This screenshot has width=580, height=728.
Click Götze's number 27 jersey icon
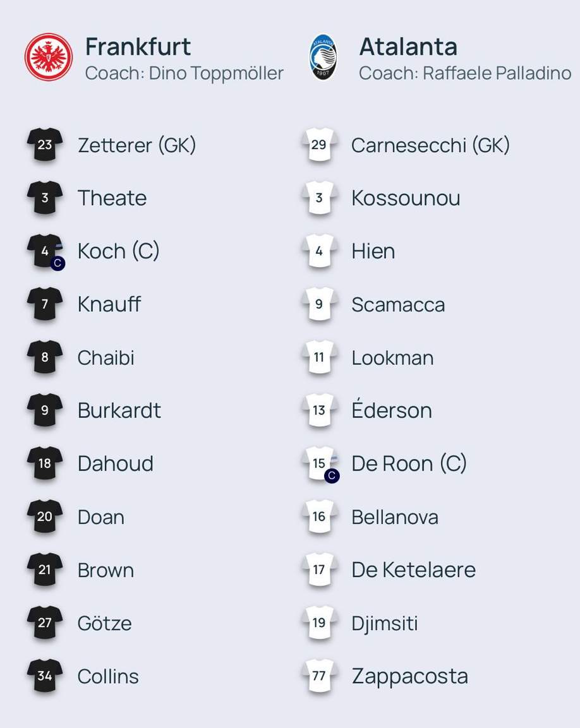click(44, 623)
